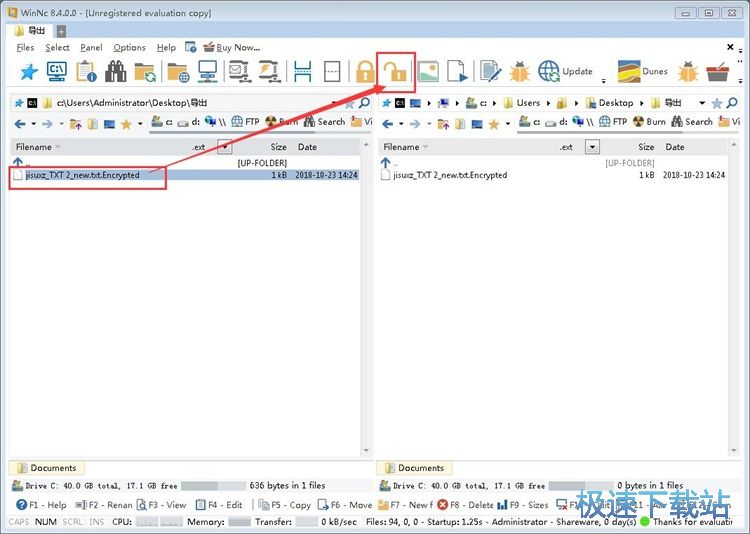Open left panel back history dropdown arrow

[x=33, y=124]
